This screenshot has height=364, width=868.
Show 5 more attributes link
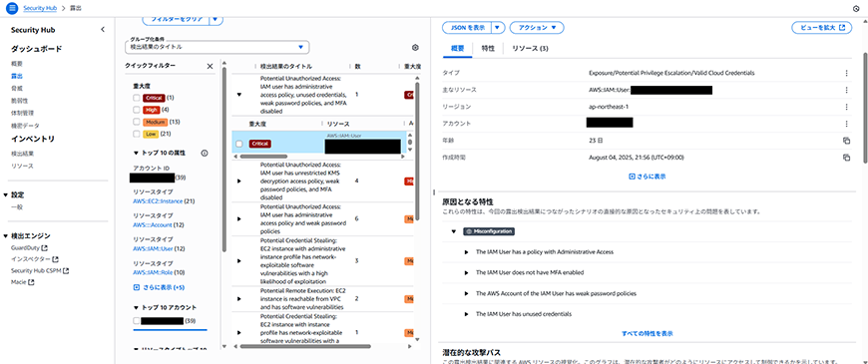(x=159, y=287)
